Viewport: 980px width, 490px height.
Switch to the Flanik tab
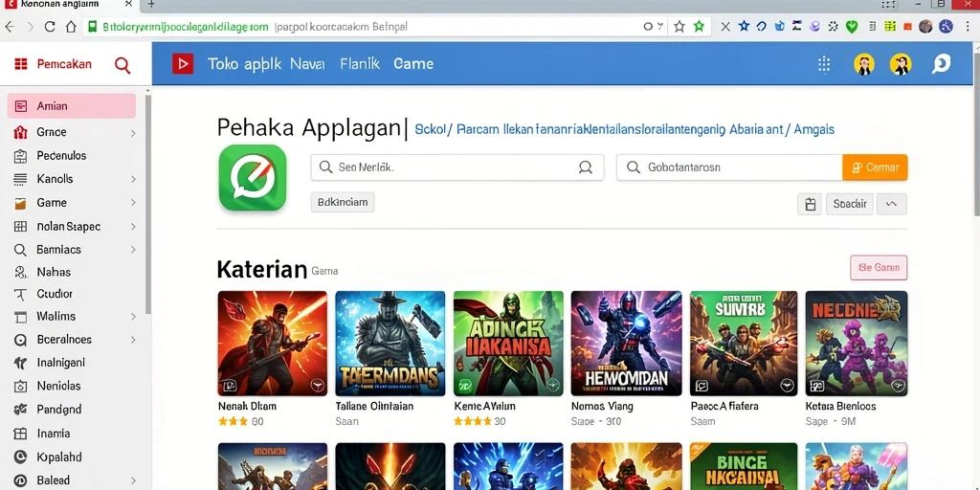click(x=360, y=64)
